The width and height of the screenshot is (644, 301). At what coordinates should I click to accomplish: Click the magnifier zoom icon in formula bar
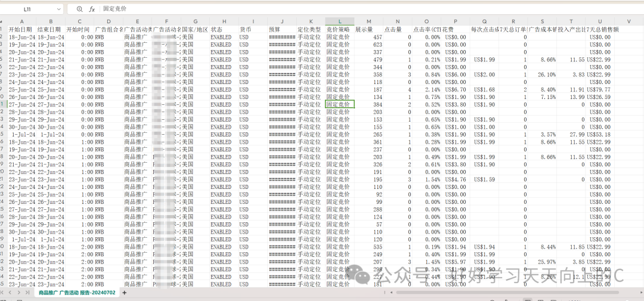80,8
